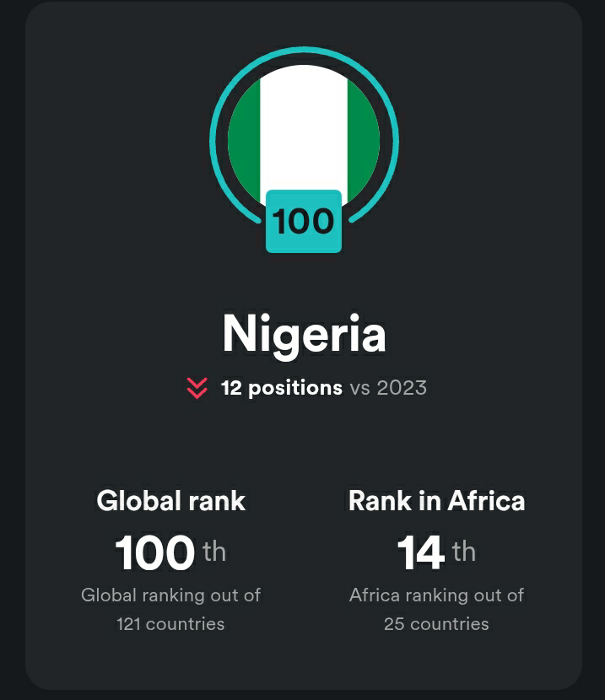Viewport: 605px width, 700px height.
Task: Click the large 14 Africa rank number
Action: (x=421, y=553)
